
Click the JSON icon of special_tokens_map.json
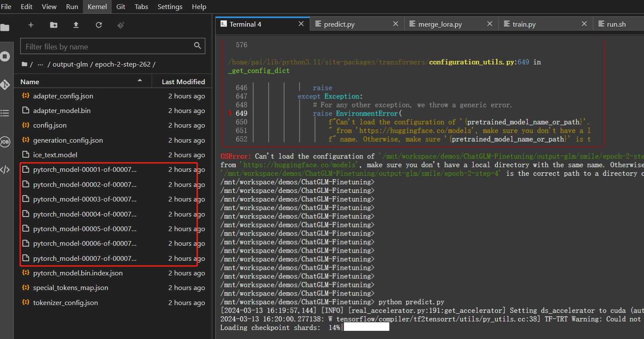click(25, 287)
